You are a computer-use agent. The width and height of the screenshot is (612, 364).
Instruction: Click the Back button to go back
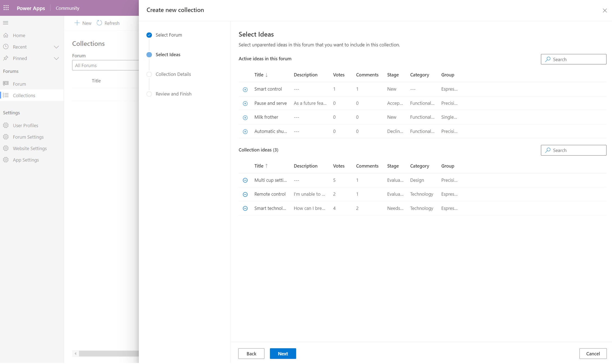tap(251, 354)
